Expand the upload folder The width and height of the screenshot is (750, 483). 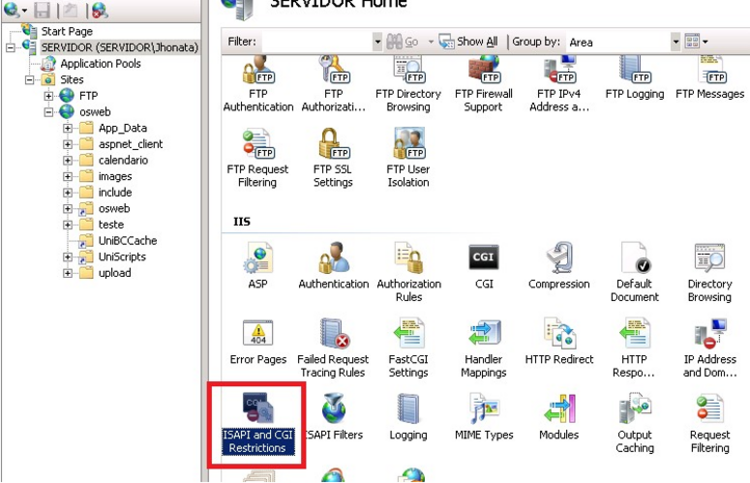point(67,273)
